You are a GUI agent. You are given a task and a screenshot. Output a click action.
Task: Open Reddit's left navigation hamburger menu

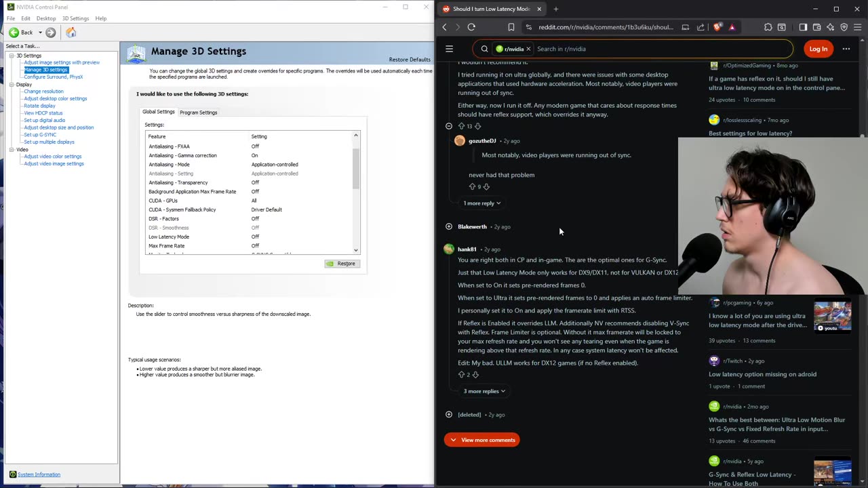pyautogui.click(x=449, y=49)
